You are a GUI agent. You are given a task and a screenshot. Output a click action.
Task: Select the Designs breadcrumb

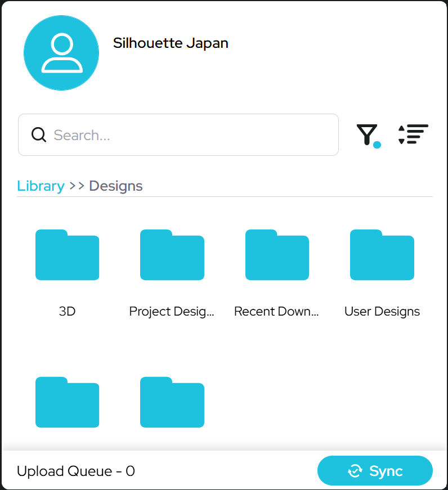tap(116, 186)
